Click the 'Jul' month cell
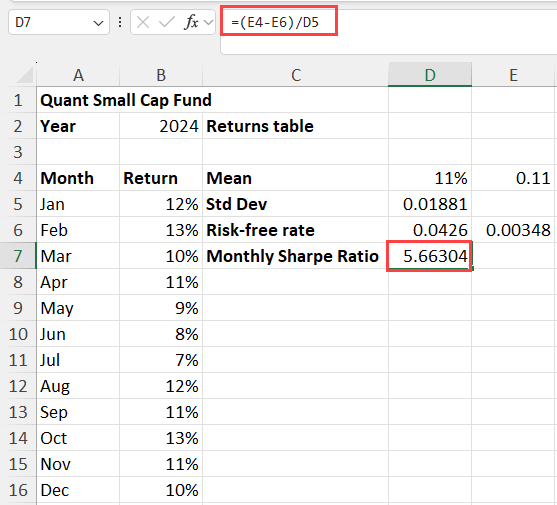 pyautogui.click(x=78, y=360)
